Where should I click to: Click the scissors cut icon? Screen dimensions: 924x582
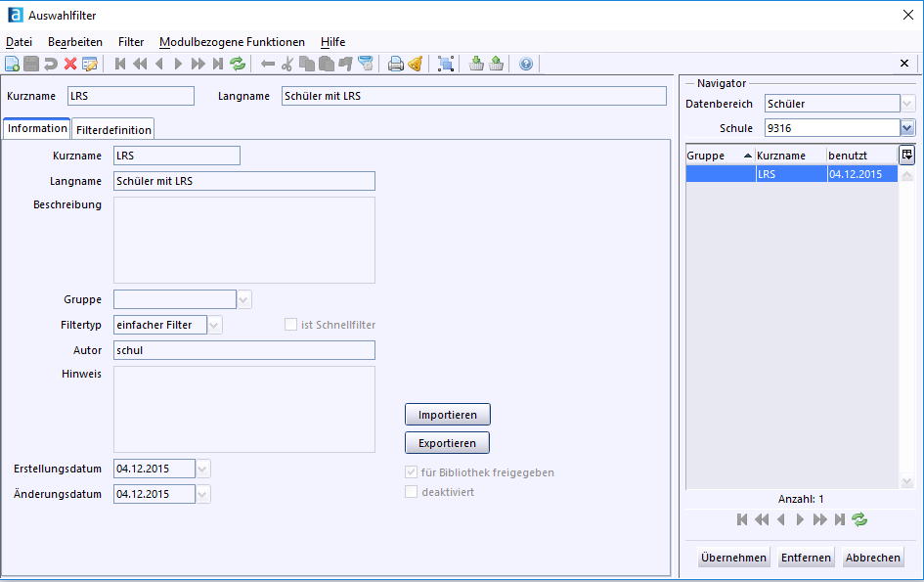[x=287, y=64]
